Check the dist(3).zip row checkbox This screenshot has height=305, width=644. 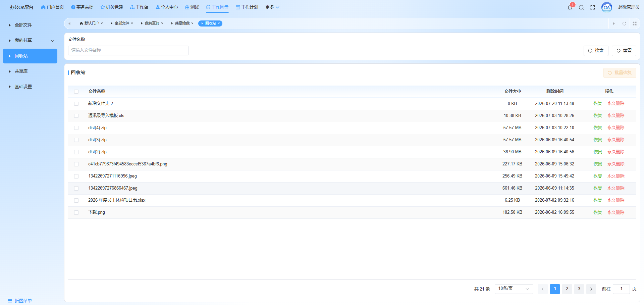pyautogui.click(x=76, y=140)
